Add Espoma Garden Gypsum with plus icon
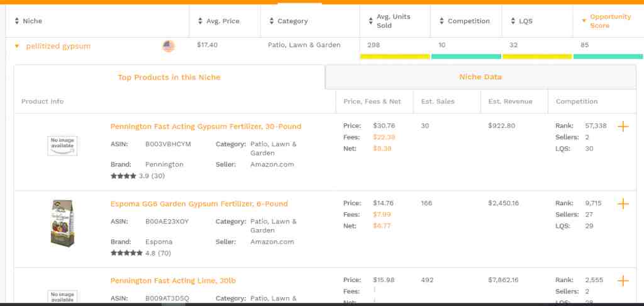644x306 pixels. pos(623,203)
